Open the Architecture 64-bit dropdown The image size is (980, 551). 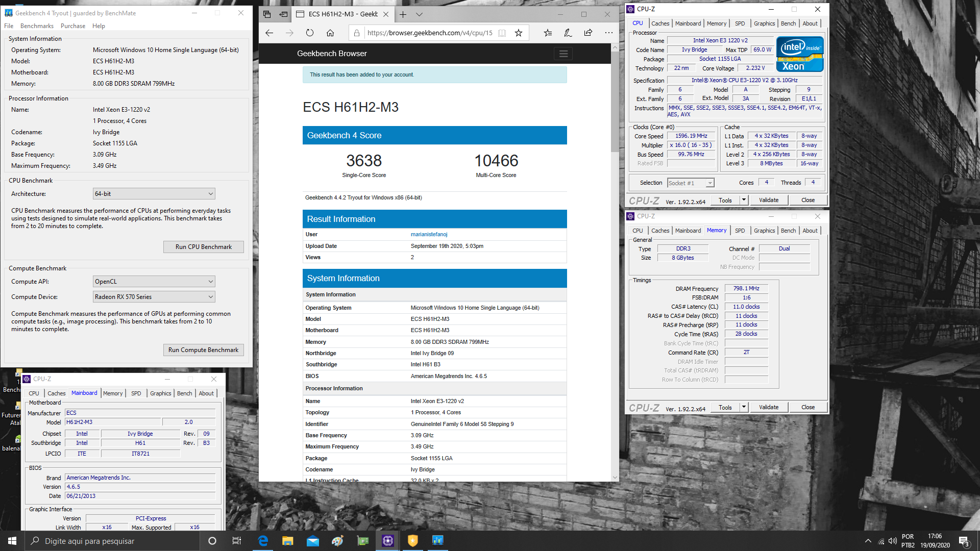click(154, 194)
